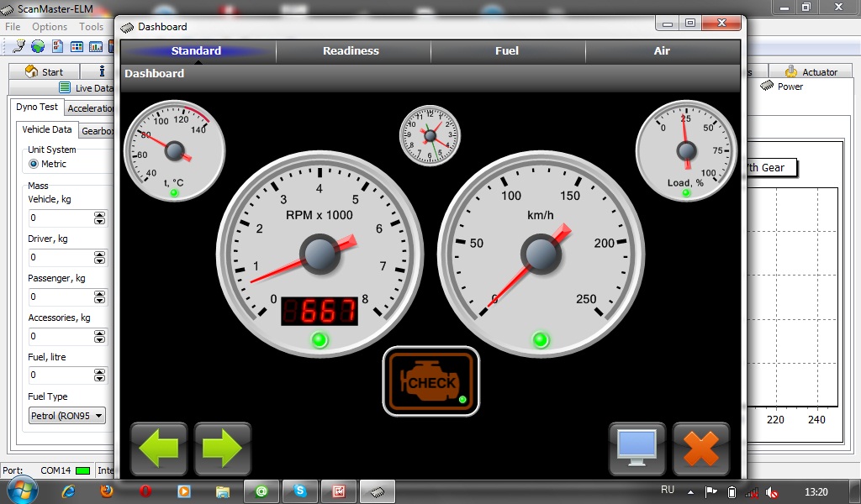
Task: Open the Options menu
Action: coord(50,27)
